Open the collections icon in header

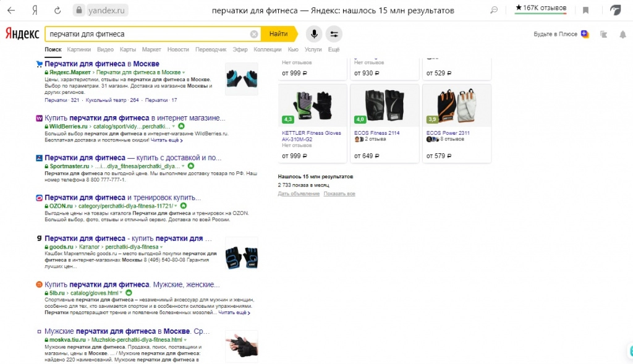pos(603,35)
